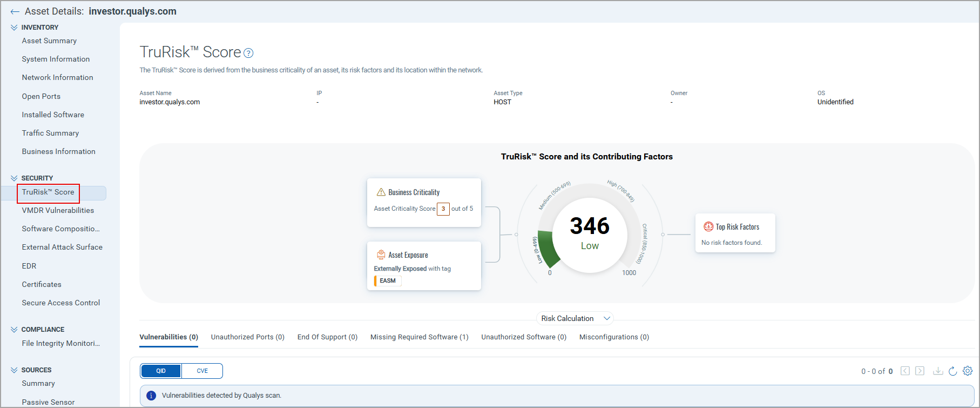This screenshot has height=408, width=980.
Task: Select the QID toggle button
Action: [161, 371]
